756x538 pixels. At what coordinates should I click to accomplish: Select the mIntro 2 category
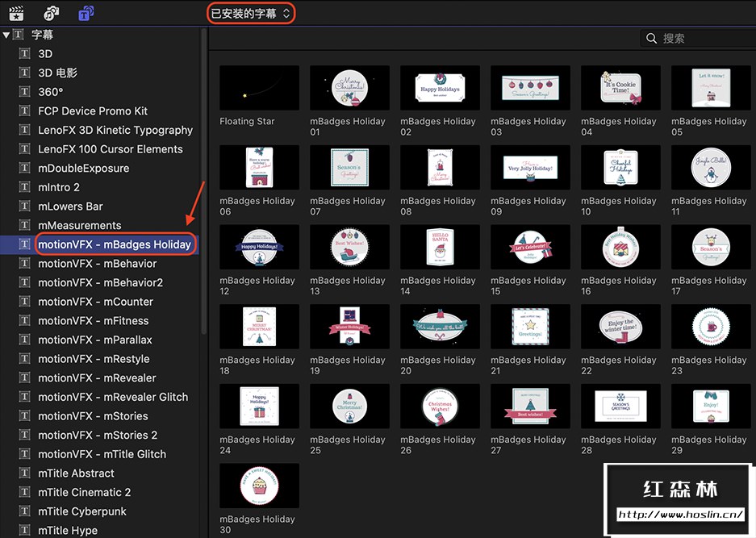59,187
